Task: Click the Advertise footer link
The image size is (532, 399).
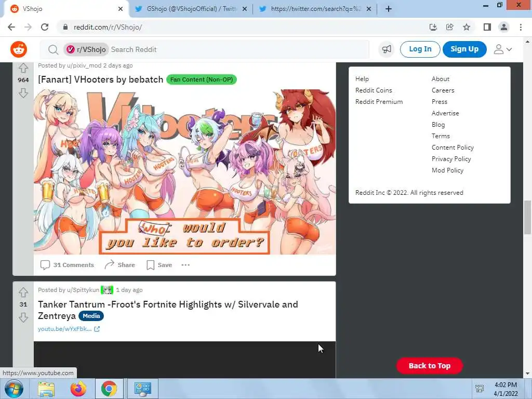Action: pos(445,113)
